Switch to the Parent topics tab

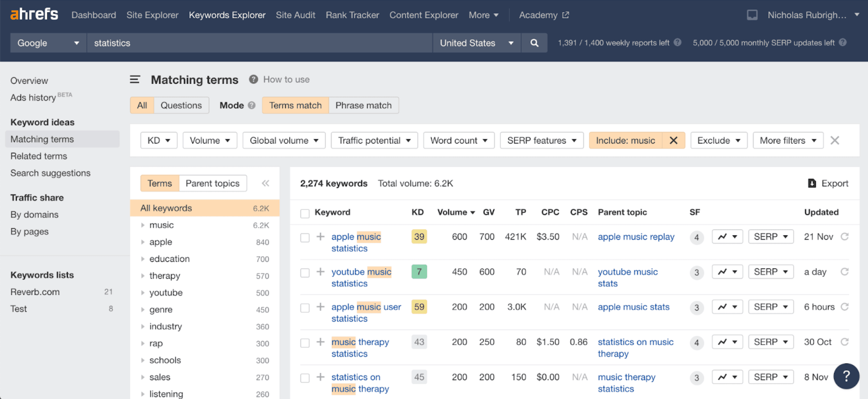213,183
